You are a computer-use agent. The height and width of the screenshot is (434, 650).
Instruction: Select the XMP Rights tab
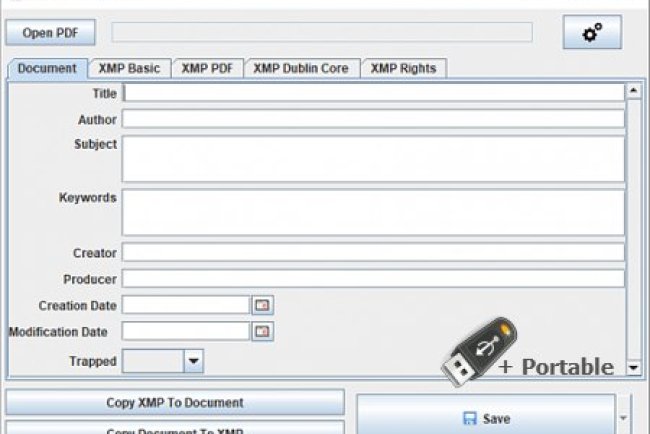[403, 68]
